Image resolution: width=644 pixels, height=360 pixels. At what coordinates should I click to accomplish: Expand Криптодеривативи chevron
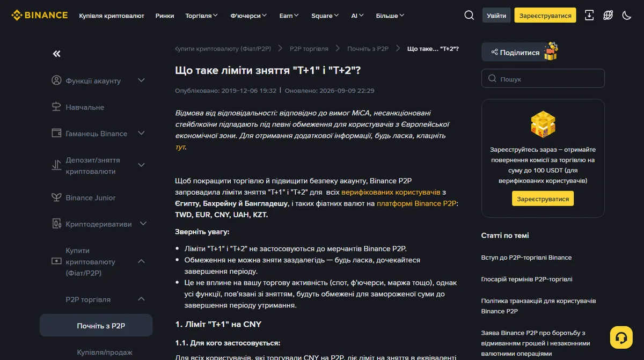(x=143, y=224)
